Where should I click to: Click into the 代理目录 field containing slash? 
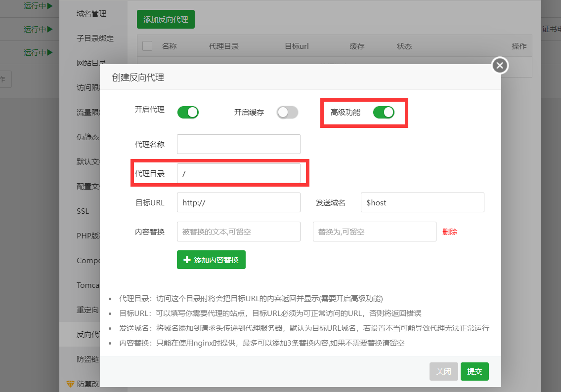pos(239,173)
